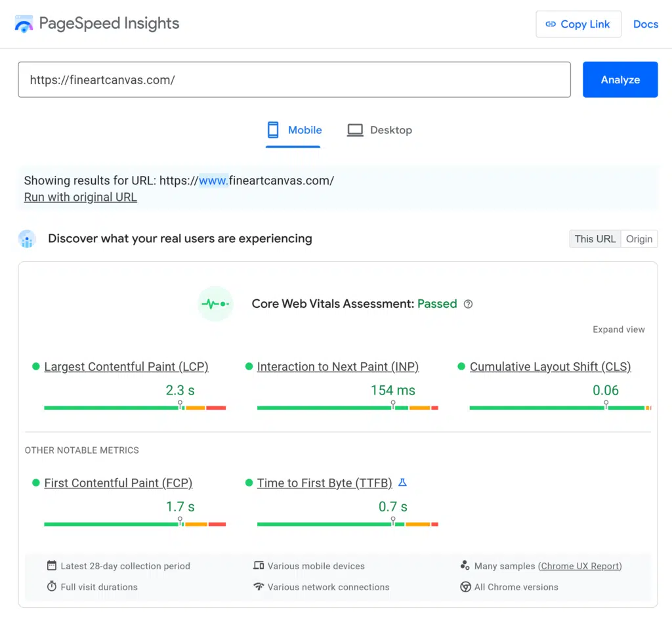The height and width of the screenshot is (623, 672).
Task: Click the link chain icon on Copy Link
Action: point(553,24)
